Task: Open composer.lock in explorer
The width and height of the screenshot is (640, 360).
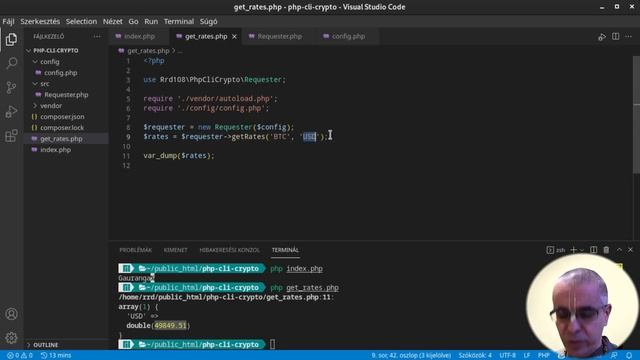Action: point(62,128)
